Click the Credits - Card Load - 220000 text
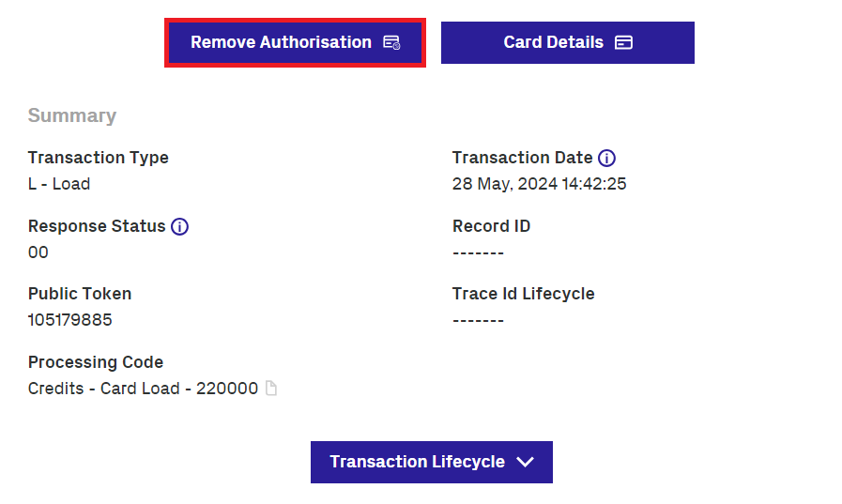Screen dimensions: 842x504 [x=143, y=389]
